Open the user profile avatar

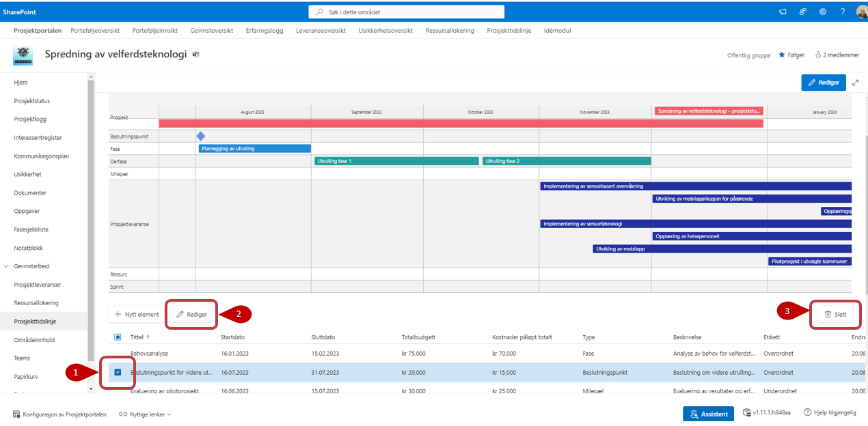[861, 12]
